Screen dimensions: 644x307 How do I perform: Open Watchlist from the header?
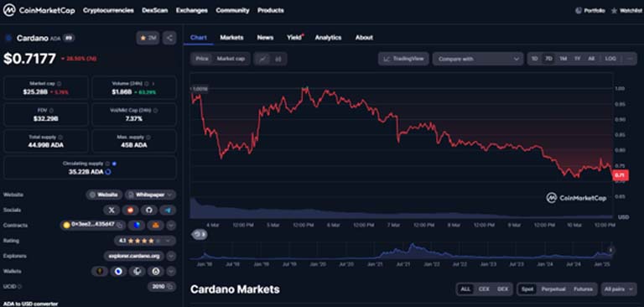coord(627,11)
